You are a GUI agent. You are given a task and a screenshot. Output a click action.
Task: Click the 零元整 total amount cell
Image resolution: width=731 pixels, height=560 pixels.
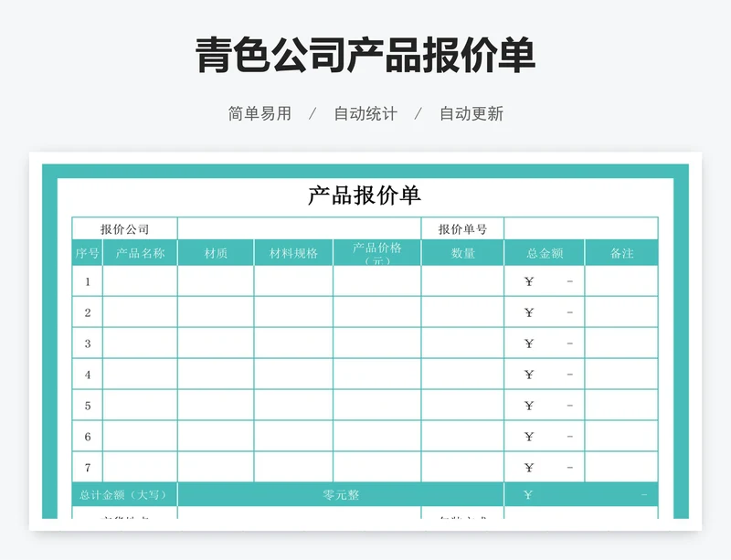[341, 494]
